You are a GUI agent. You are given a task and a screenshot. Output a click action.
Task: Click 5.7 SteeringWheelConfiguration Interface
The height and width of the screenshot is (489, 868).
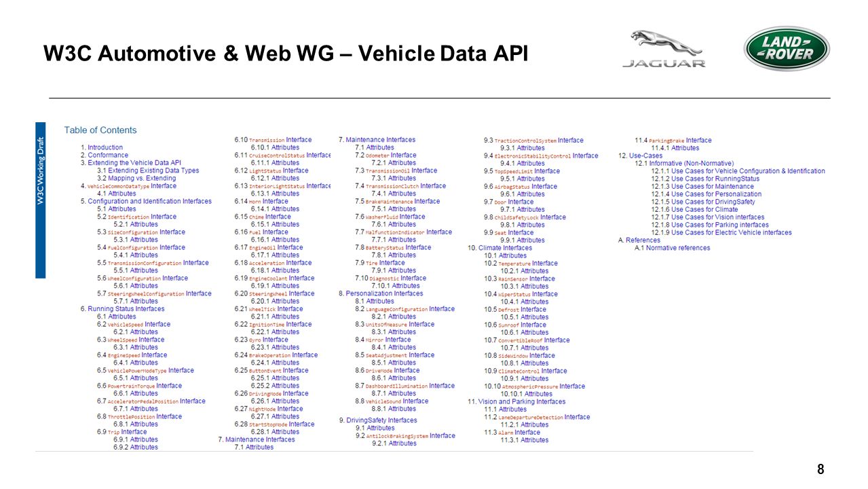click(x=154, y=293)
